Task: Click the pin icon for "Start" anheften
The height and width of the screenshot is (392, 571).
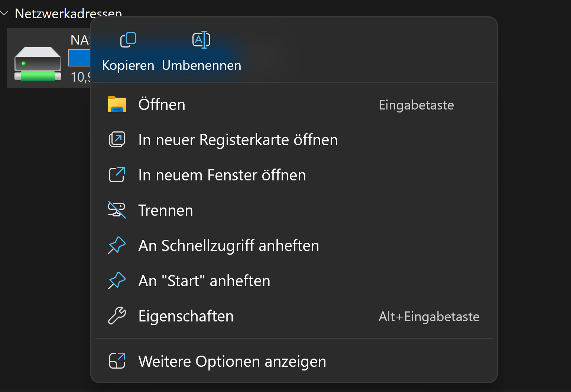Action: coord(117,281)
